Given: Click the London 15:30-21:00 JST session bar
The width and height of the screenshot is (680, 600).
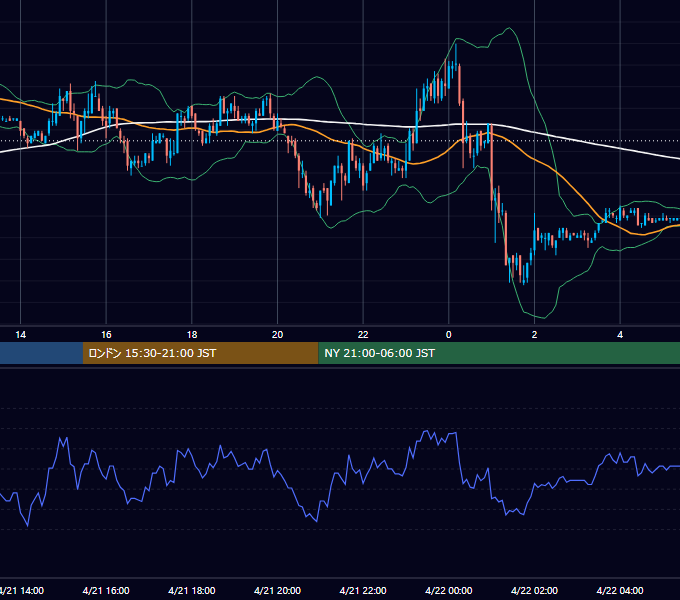Looking at the screenshot, I should [x=200, y=353].
